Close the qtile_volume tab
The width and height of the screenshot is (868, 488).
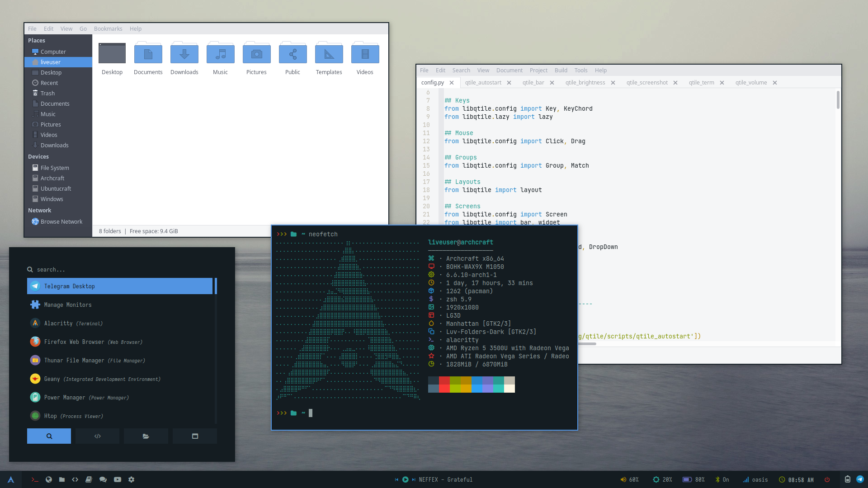click(x=775, y=83)
